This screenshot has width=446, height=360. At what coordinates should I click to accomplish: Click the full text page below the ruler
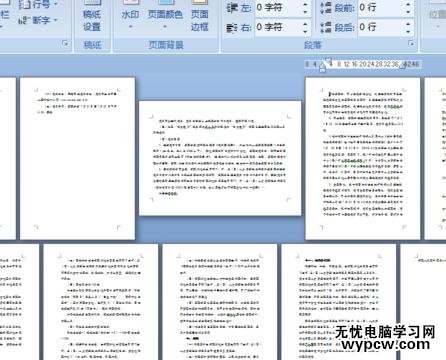363,158
